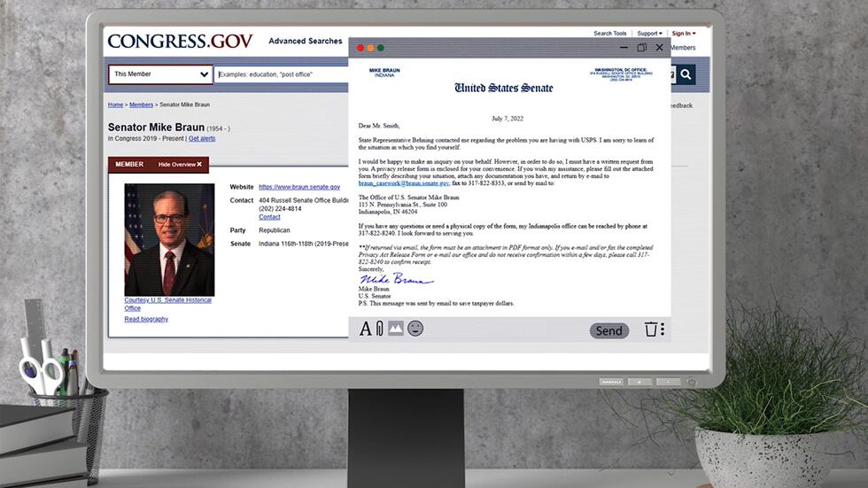Click the green dot in email title bar
Viewport: 868px width, 488px height.
tap(381, 48)
